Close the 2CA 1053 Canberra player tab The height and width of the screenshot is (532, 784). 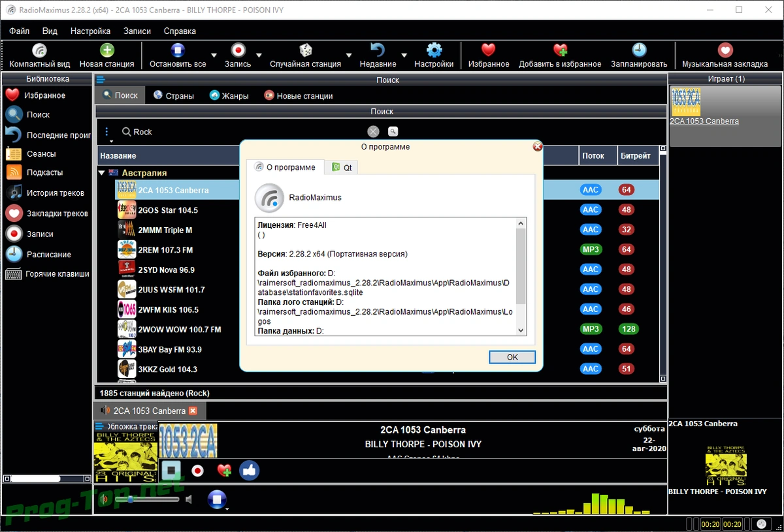click(193, 411)
